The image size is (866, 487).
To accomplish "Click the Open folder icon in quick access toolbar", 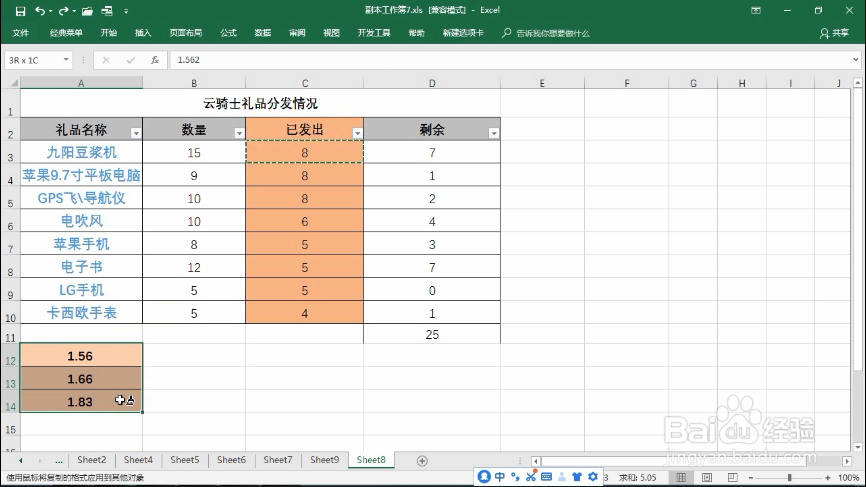I will click(x=87, y=11).
